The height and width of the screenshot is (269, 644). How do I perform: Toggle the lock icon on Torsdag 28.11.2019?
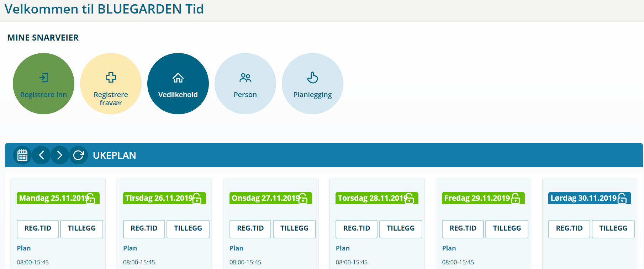[x=409, y=198]
